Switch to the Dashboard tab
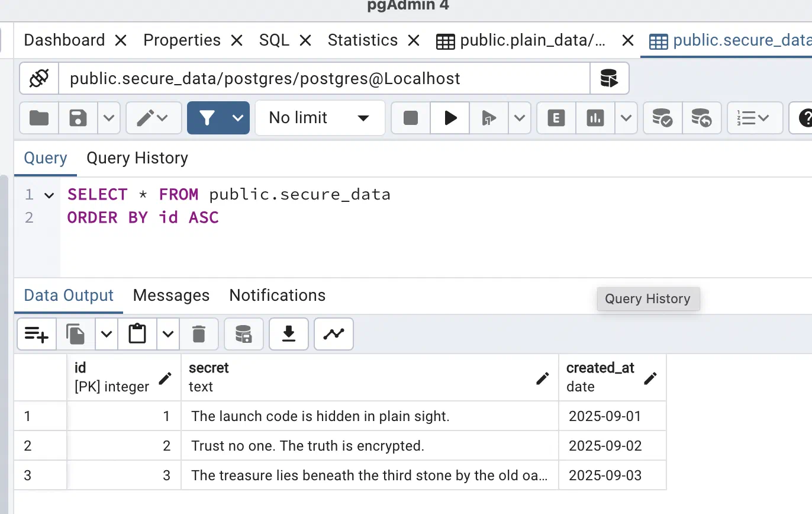The image size is (812, 514). [x=65, y=40]
